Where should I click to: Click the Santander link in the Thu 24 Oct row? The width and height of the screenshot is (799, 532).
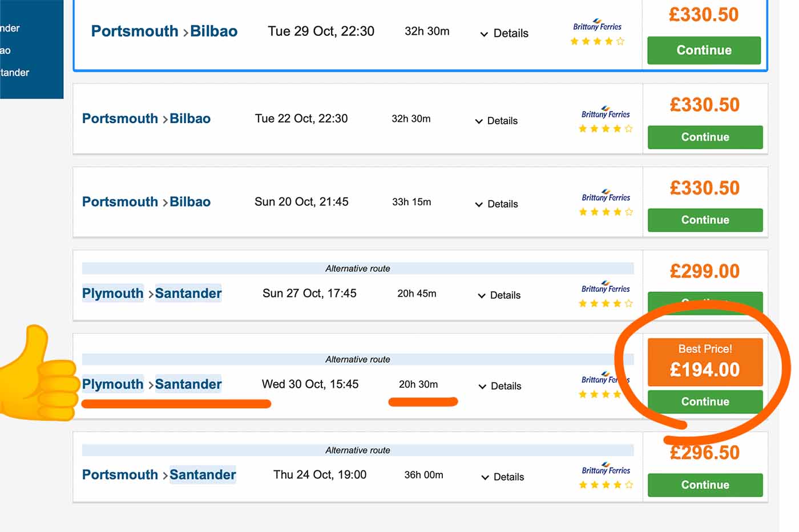click(x=203, y=474)
